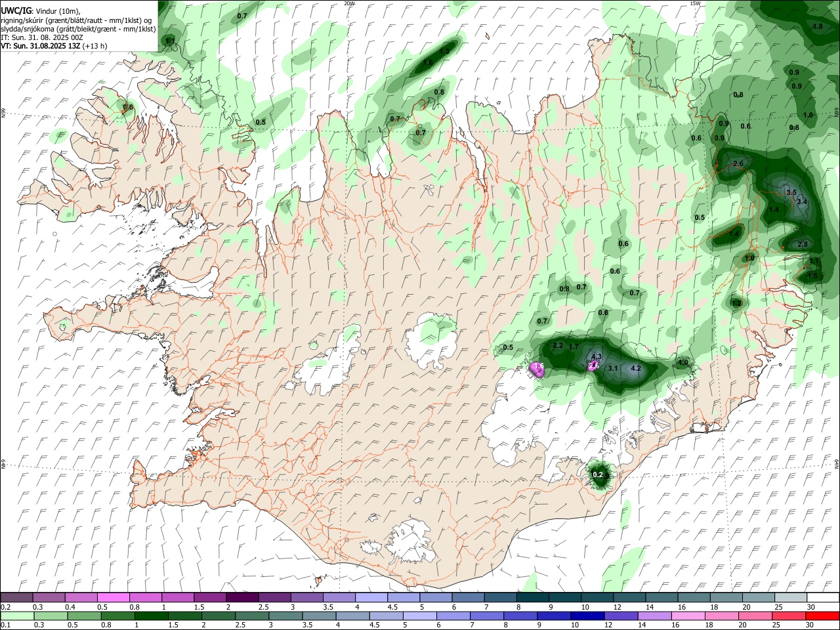840x630 pixels.
Task: Click bottom legend swatch between 25 and 30
Action: pos(790,616)
